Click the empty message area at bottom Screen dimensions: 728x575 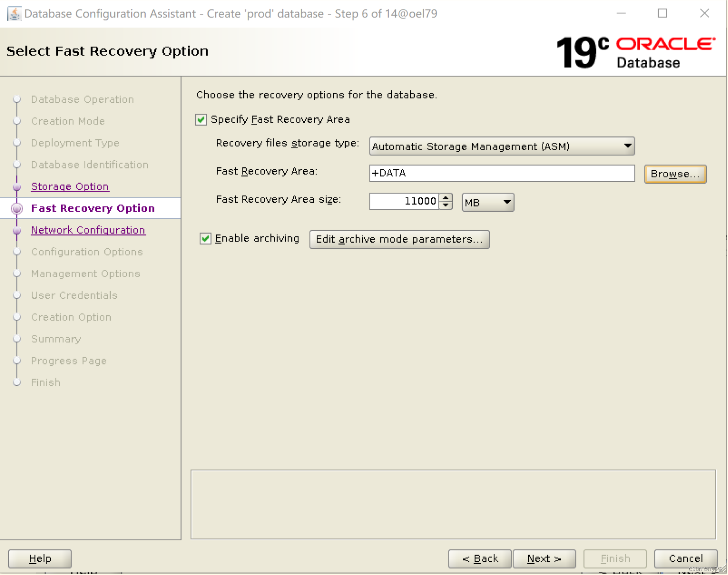point(453,504)
